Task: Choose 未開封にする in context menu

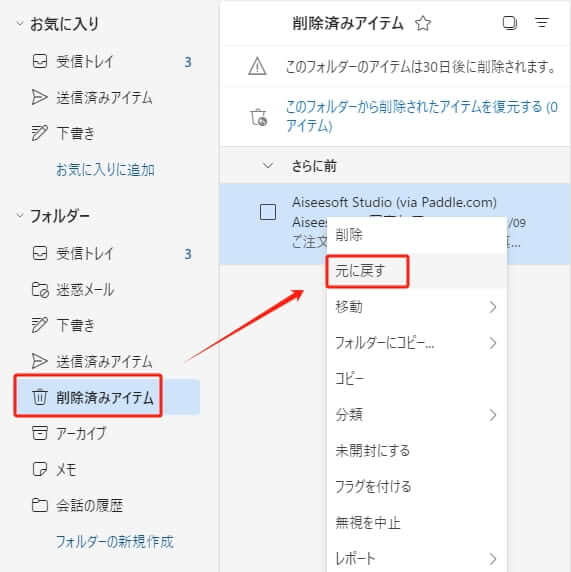Action: point(416,451)
